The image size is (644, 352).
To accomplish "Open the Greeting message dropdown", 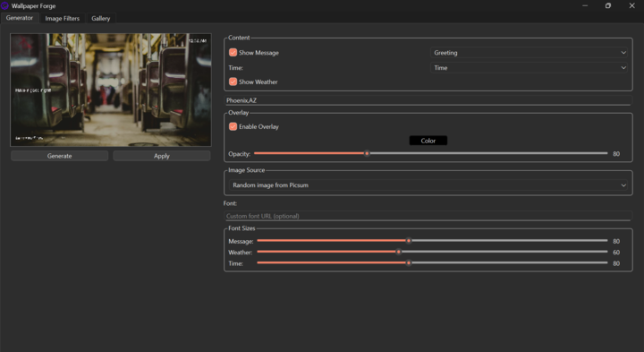I will pyautogui.click(x=529, y=53).
